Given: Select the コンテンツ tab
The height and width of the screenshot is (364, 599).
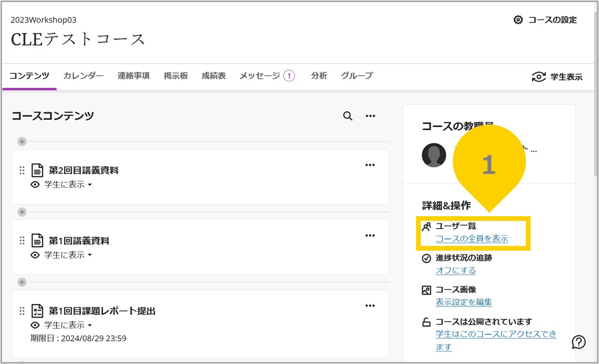Looking at the screenshot, I should tap(29, 76).
